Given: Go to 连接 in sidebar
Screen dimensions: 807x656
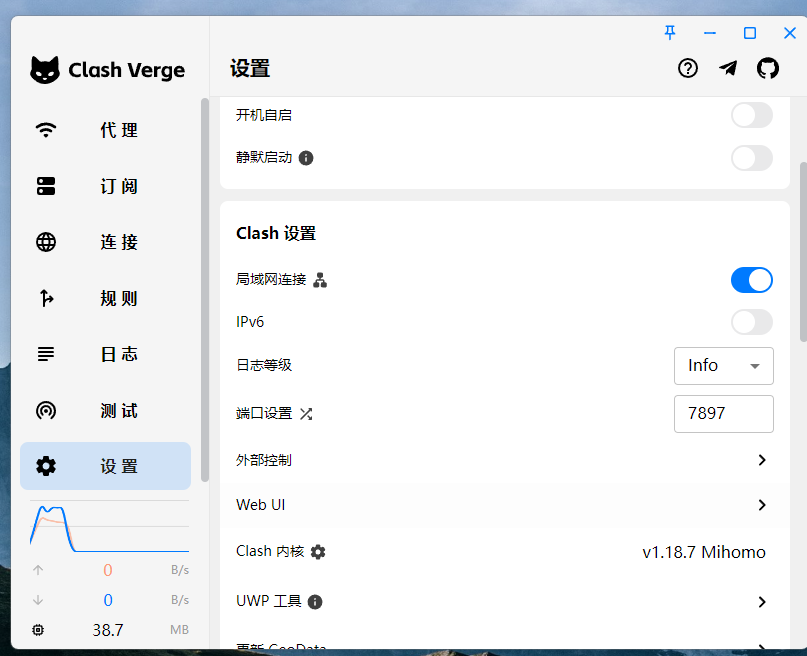Looking at the screenshot, I should pyautogui.click(x=106, y=242).
